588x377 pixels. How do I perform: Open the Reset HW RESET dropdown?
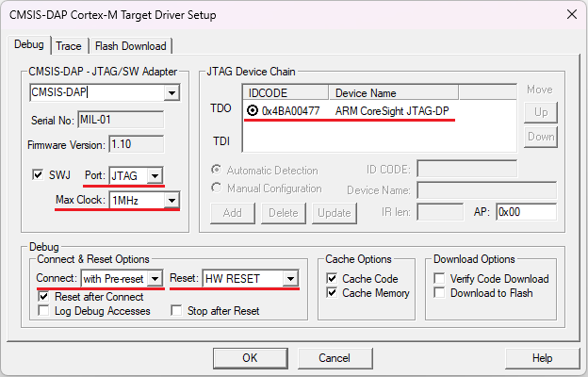click(290, 279)
